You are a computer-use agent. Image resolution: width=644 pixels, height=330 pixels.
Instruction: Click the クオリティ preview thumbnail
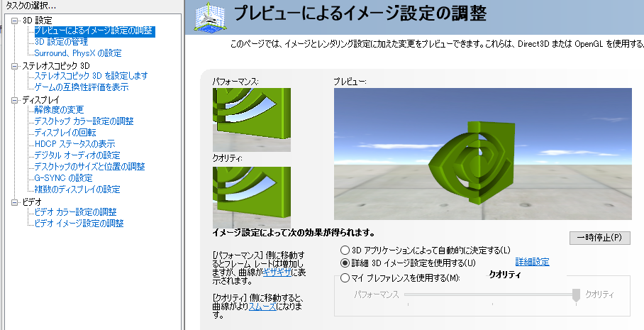(x=251, y=197)
